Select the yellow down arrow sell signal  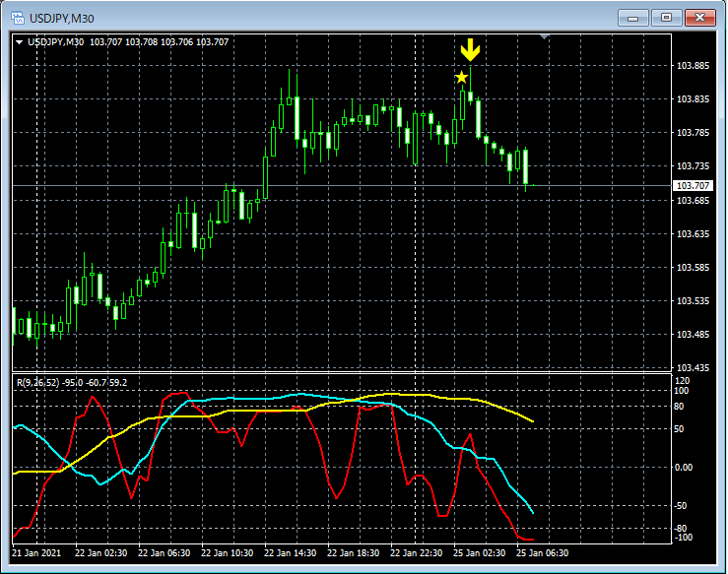[x=470, y=50]
